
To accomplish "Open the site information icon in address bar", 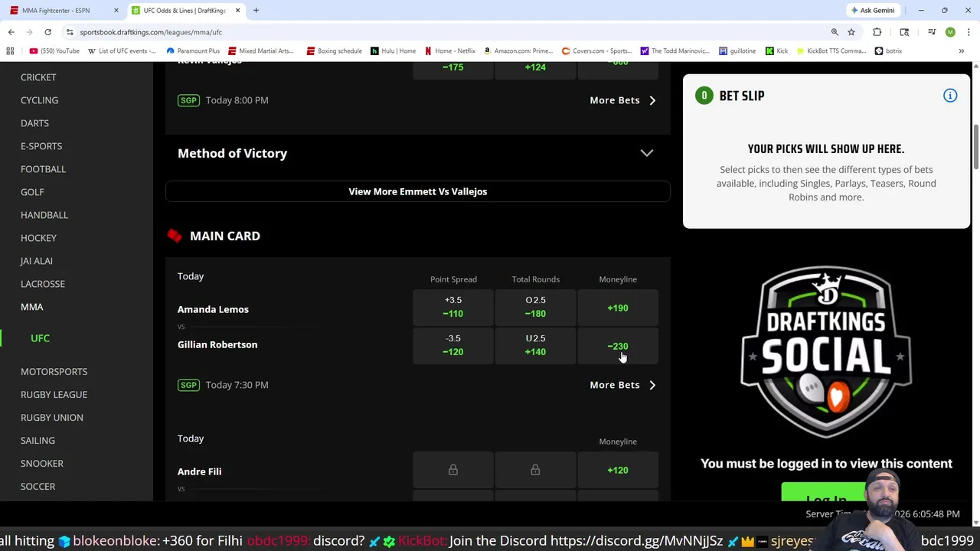I will [70, 32].
